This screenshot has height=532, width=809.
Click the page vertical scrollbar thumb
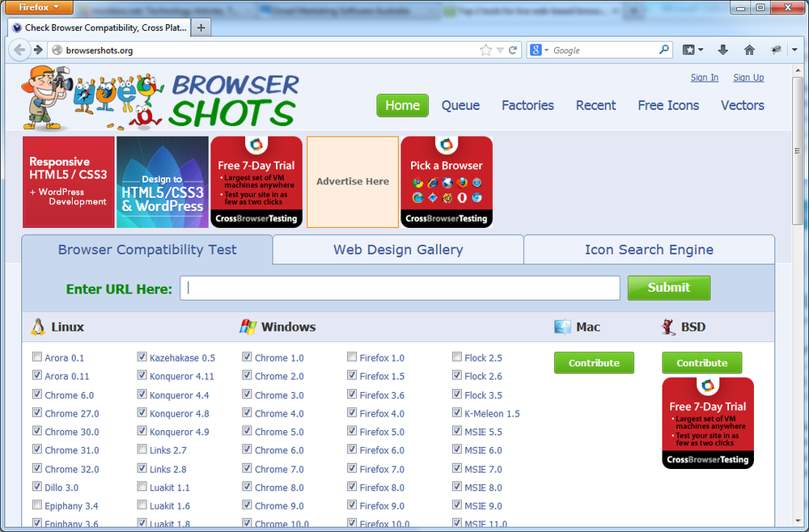pos(798,150)
